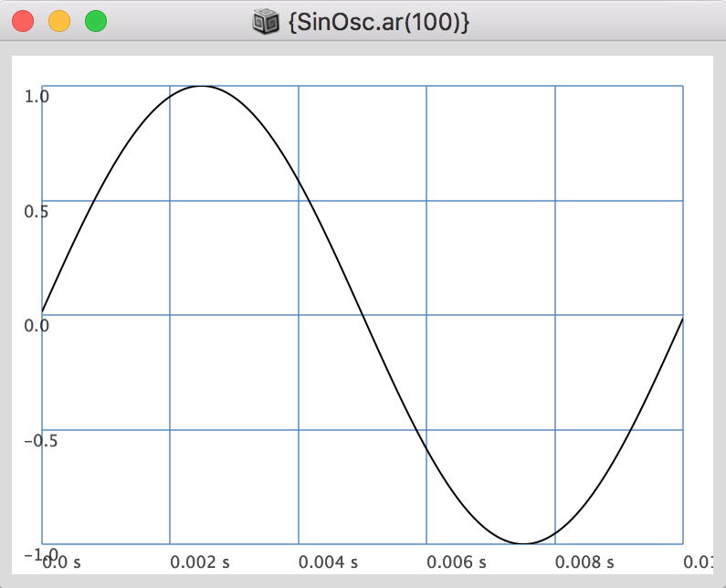Click the start of the waveform at left edge
The width and height of the screenshot is (726, 588).
(x=43, y=311)
